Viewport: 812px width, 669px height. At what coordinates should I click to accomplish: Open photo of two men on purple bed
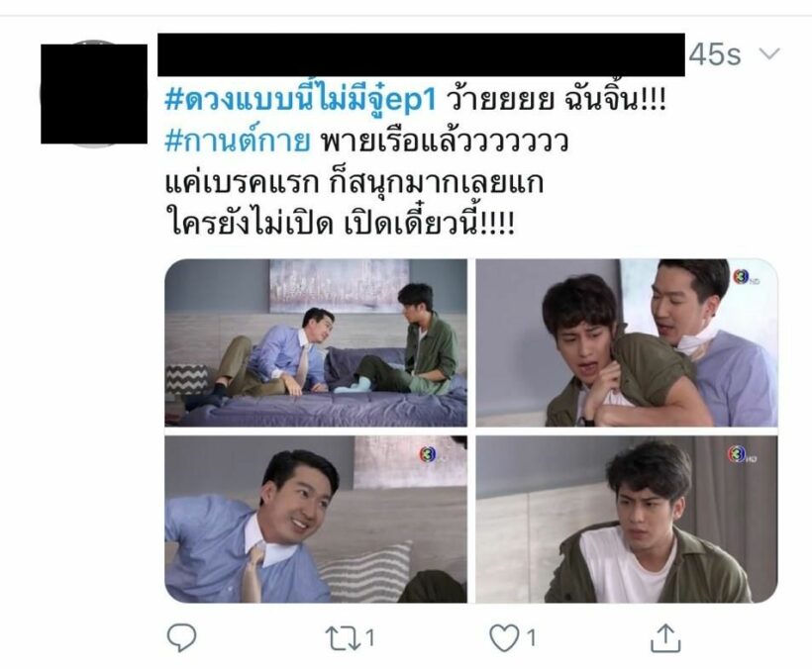(x=316, y=342)
